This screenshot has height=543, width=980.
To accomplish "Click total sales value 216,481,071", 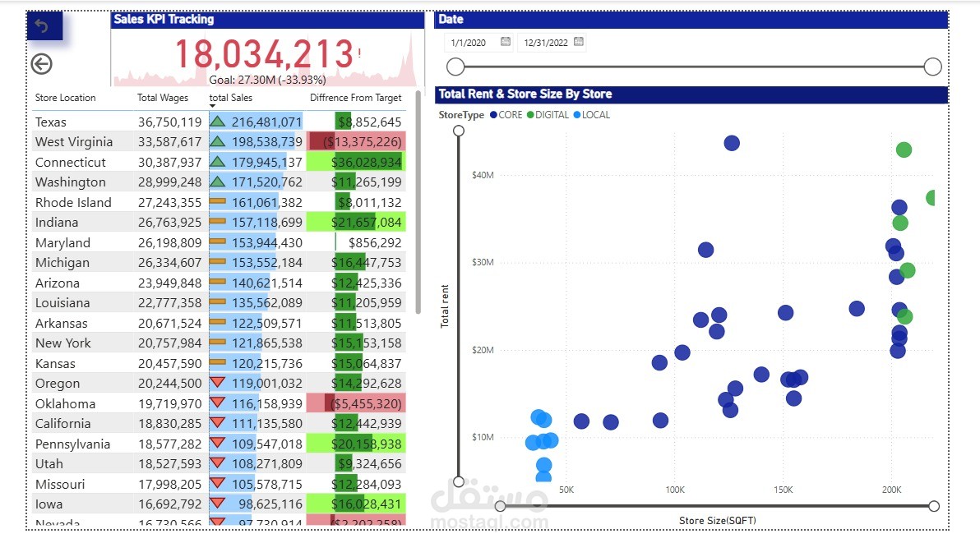I will point(267,122).
